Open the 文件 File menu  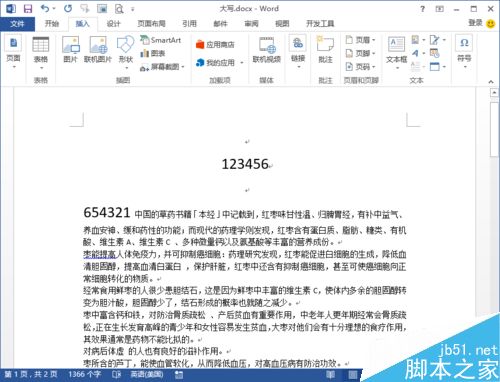point(17,24)
